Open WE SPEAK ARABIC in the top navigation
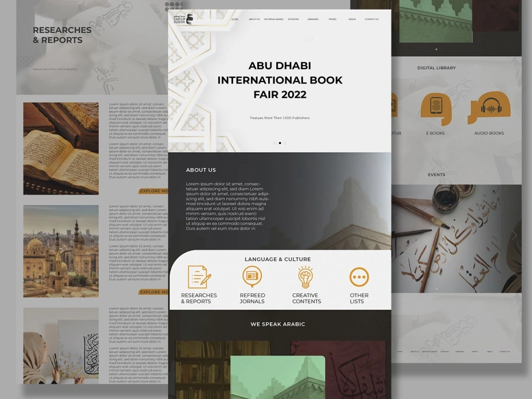This screenshot has height=399, width=532. click(274, 19)
